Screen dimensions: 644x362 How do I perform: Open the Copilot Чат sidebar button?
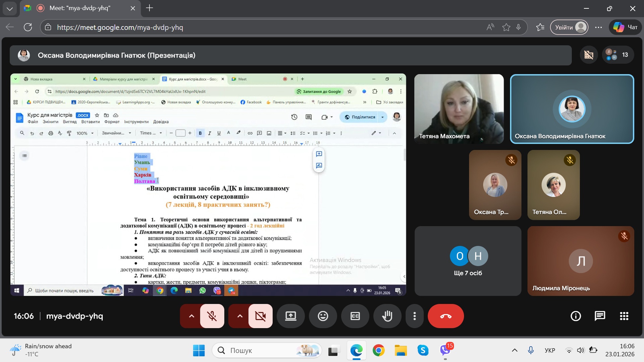coord(625,27)
